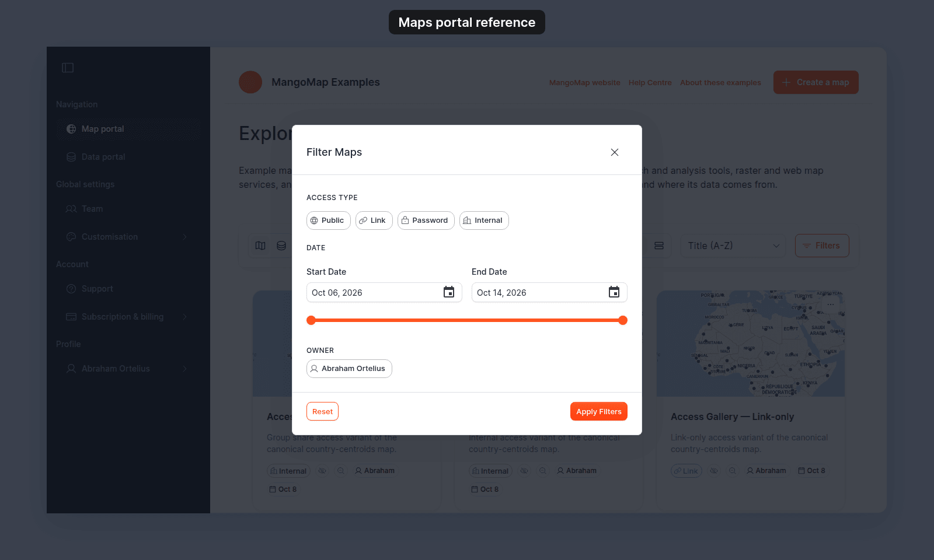Image resolution: width=934 pixels, height=560 pixels.
Task: Close the Filter Maps dialog
Action: click(614, 152)
